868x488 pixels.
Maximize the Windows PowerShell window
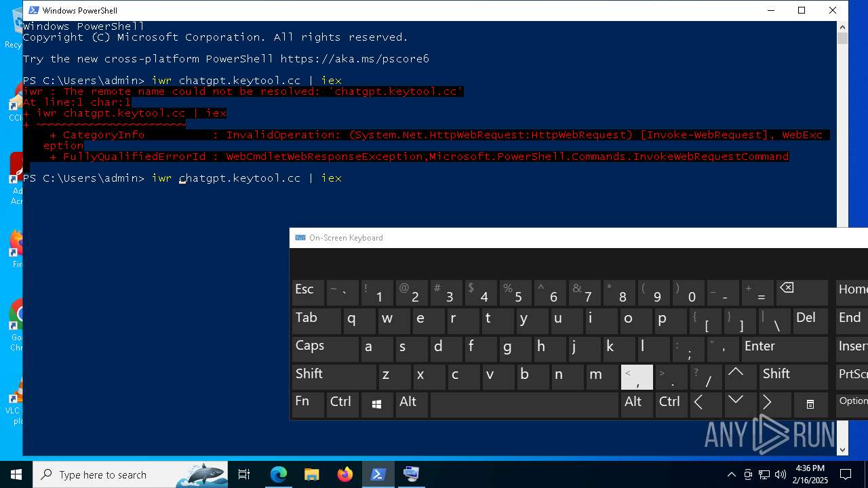[x=802, y=10]
